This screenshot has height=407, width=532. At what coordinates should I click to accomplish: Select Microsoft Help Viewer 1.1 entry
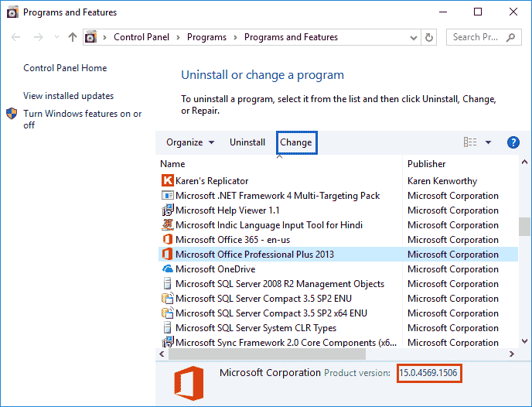(x=227, y=210)
